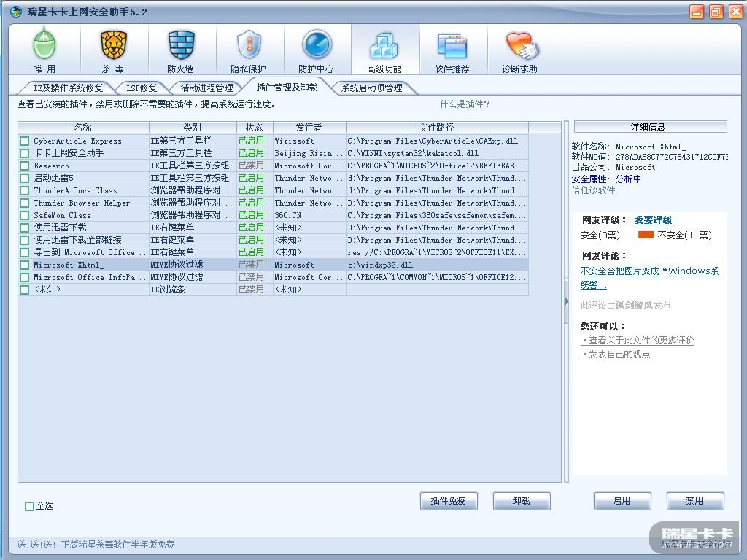This screenshot has width=747, height=560.
Task: Sort by the 发行者 column header
Action: coord(309,127)
